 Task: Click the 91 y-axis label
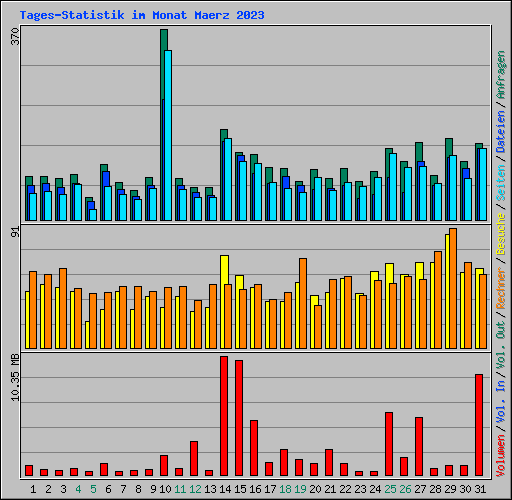(x=15, y=232)
